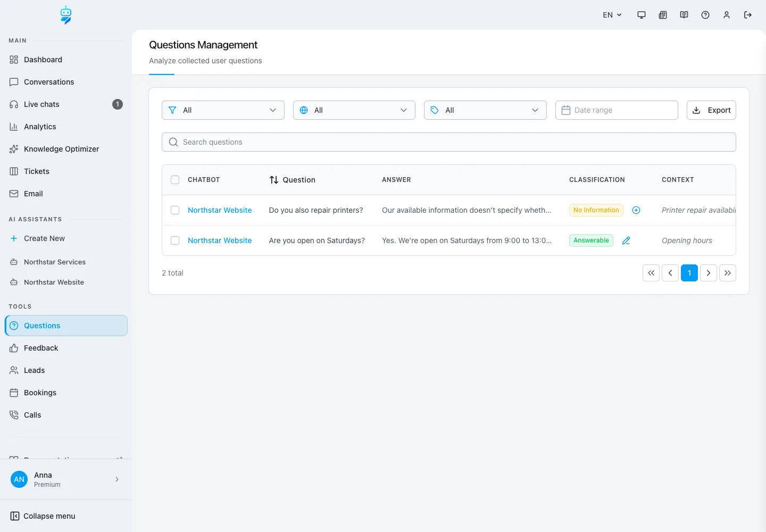Click the Search questions field
The image size is (766, 532).
click(x=449, y=142)
